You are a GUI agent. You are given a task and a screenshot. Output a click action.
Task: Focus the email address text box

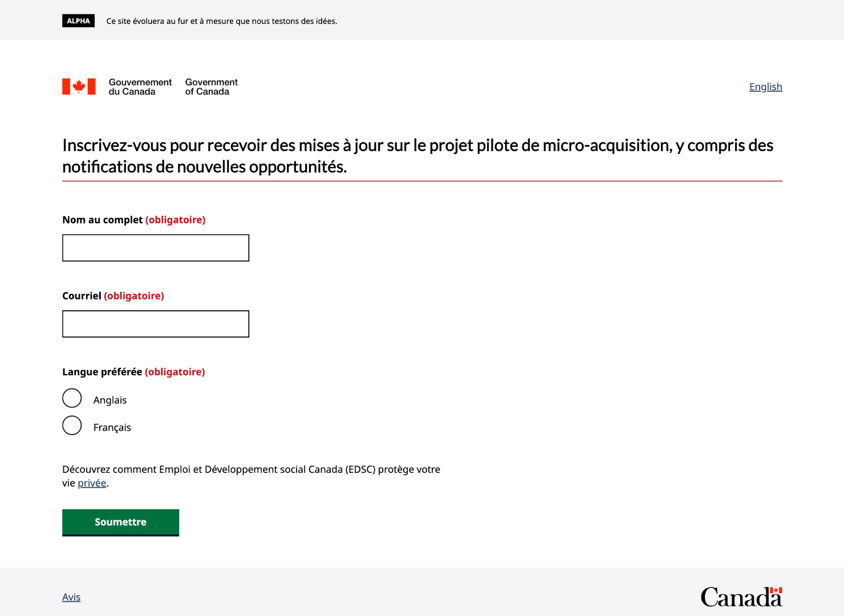coord(155,323)
